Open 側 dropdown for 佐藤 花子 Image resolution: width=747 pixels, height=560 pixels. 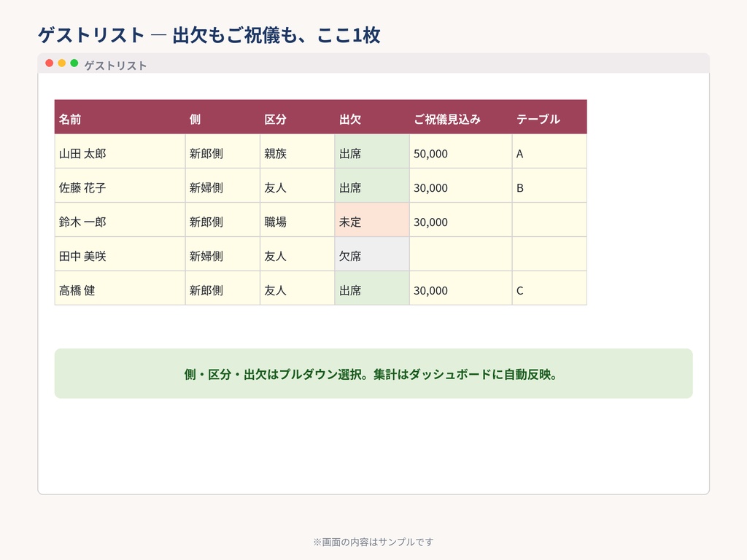[x=222, y=186]
